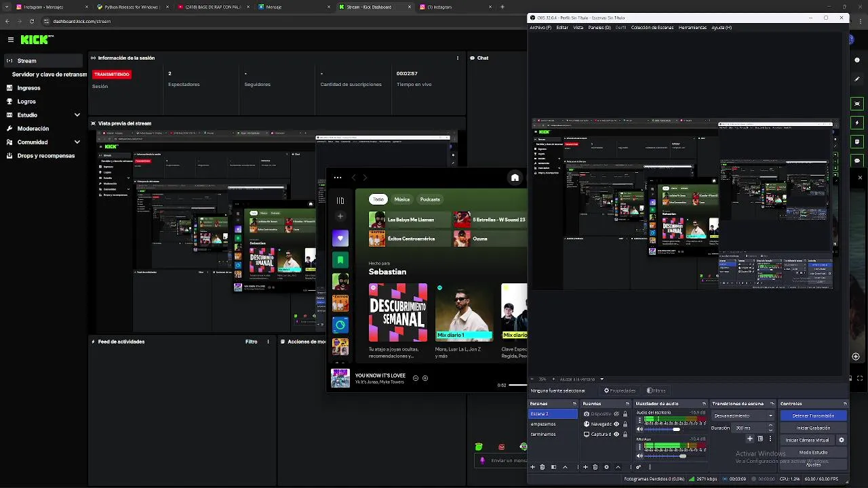868x488 pixels.
Task: Open Spotify three-dot menu
Action: (337, 178)
